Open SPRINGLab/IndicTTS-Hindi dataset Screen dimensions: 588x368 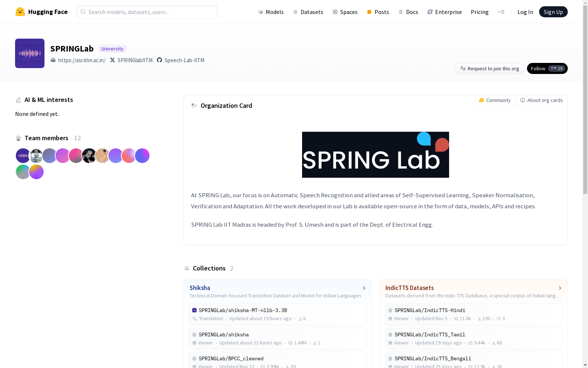pos(473,314)
